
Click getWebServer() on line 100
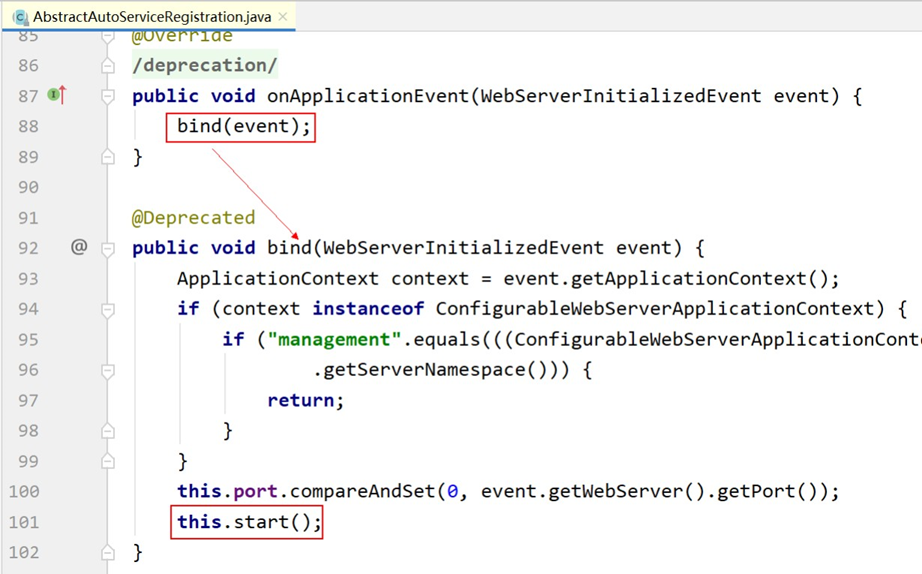coord(626,492)
